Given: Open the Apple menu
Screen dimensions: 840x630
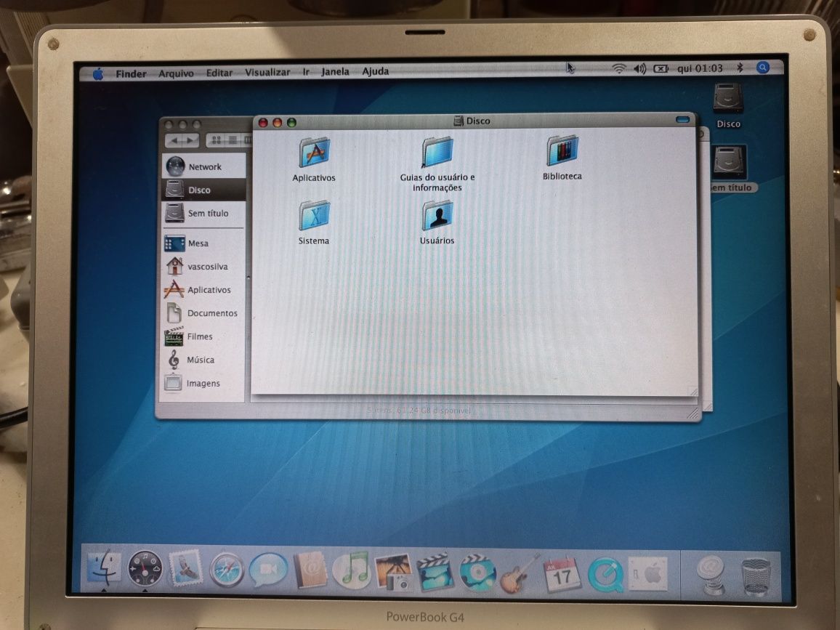Looking at the screenshot, I should coord(98,74).
